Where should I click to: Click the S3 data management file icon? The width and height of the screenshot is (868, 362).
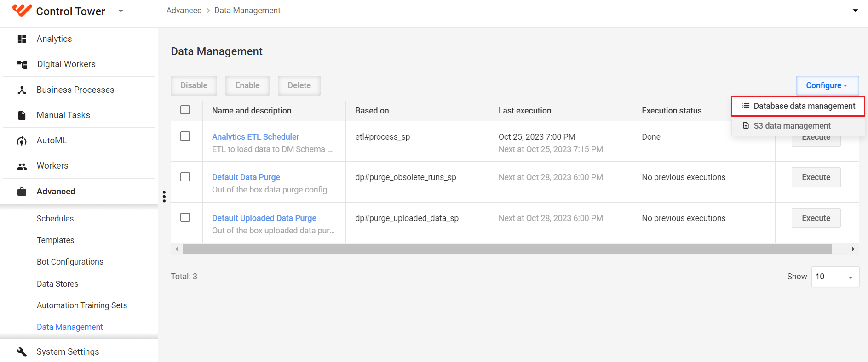[746, 125]
